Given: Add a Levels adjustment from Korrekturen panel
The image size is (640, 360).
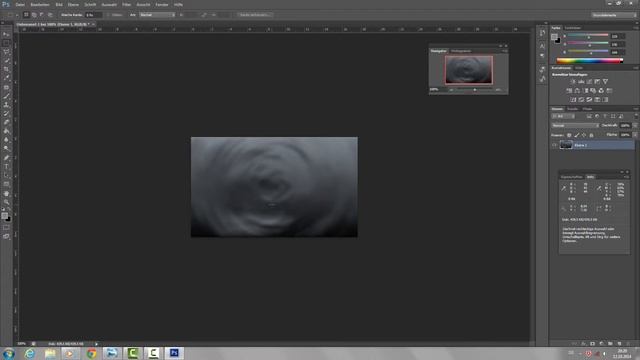Looking at the screenshot, I should pos(581,82).
